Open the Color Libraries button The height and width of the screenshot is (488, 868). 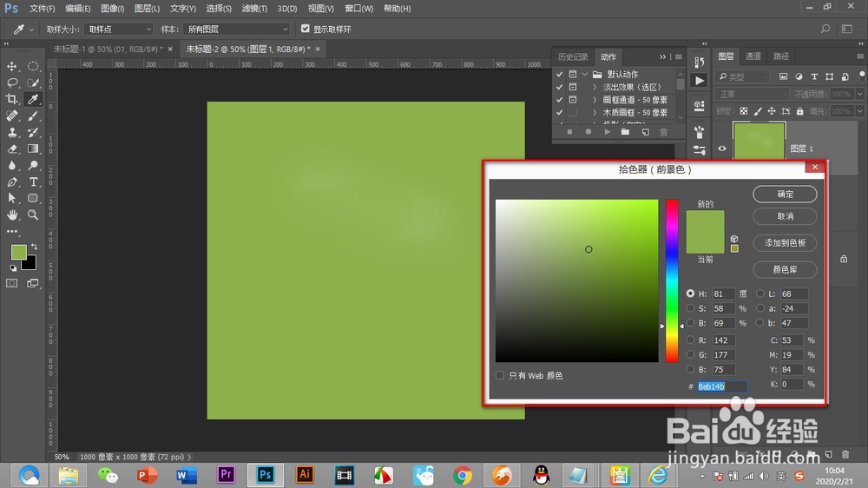(x=785, y=269)
